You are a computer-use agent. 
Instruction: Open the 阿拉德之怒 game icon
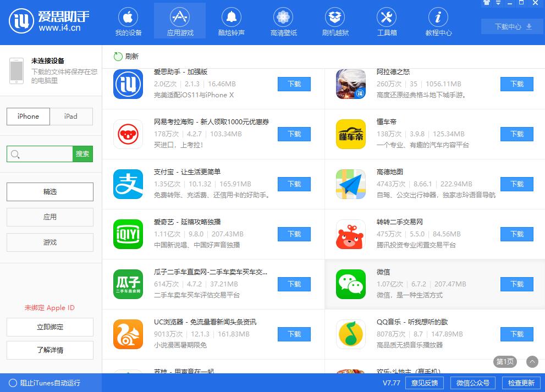pyautogui.click(x=351, y=84)
